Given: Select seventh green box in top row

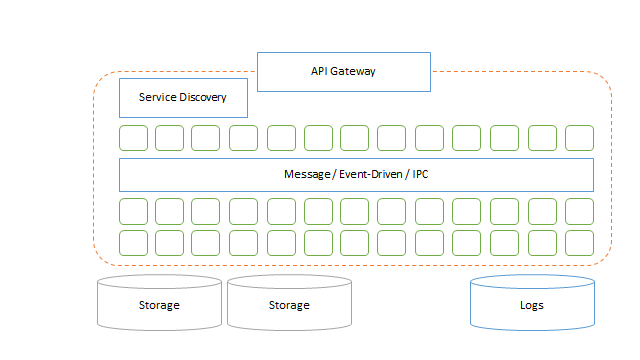Looking at the screenshot, I should tap(354, 138).
